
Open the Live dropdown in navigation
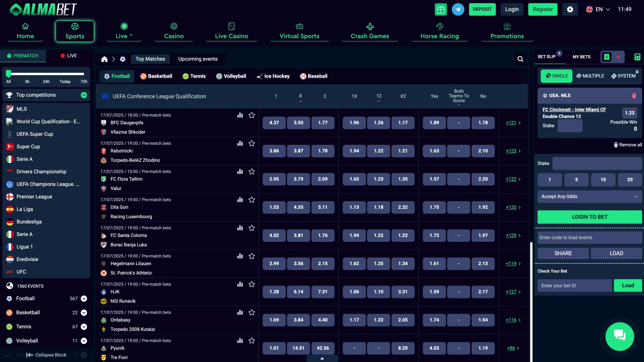[x=124, y=31]
